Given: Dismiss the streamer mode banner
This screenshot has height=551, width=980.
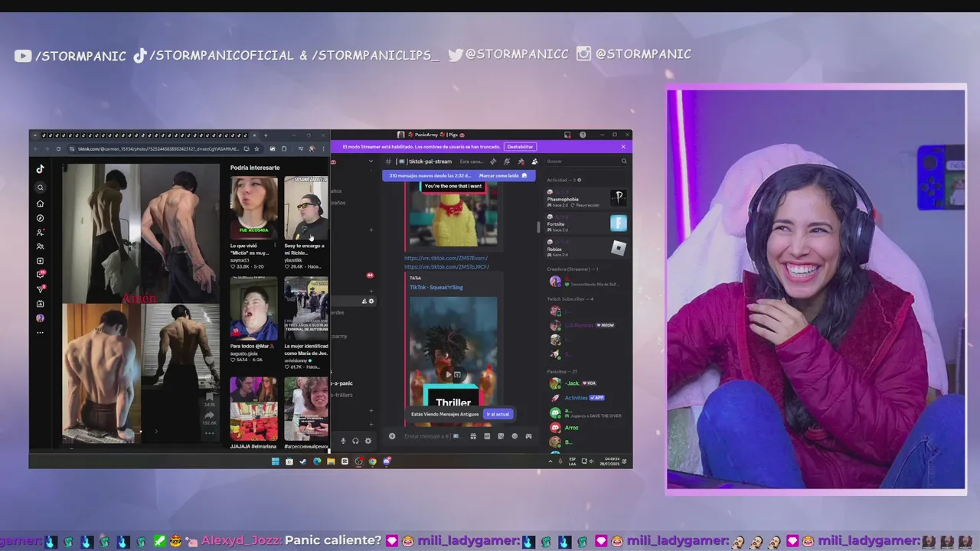Looking at the screenshot, I should tap(623, 146).
